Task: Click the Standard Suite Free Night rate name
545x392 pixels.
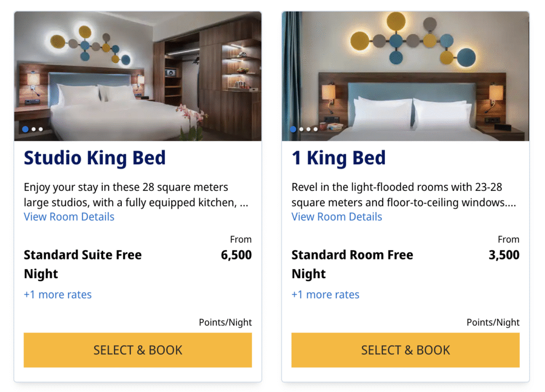Action: click(x=82, y=255)
